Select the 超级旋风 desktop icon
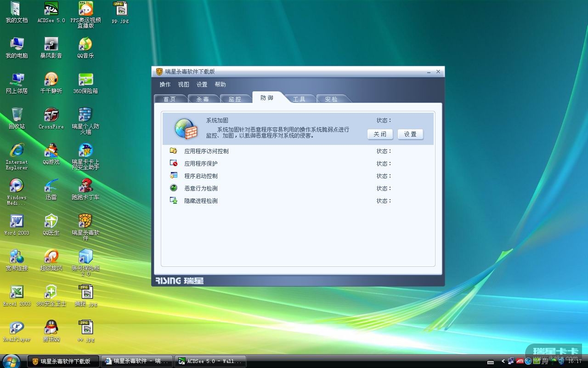The height and width of the screenshot is (368, 588). tap(51, 260)
